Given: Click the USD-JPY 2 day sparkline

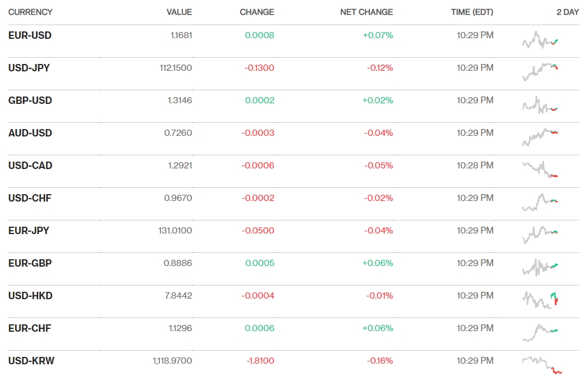Looking at the screenshot, I should click(540, 72).
